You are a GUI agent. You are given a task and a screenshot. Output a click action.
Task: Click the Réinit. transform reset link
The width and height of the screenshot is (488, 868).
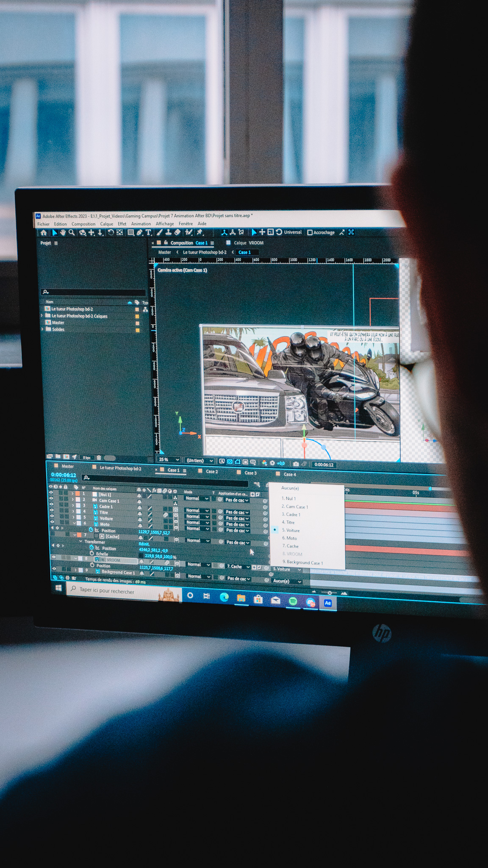click(144, 544)
